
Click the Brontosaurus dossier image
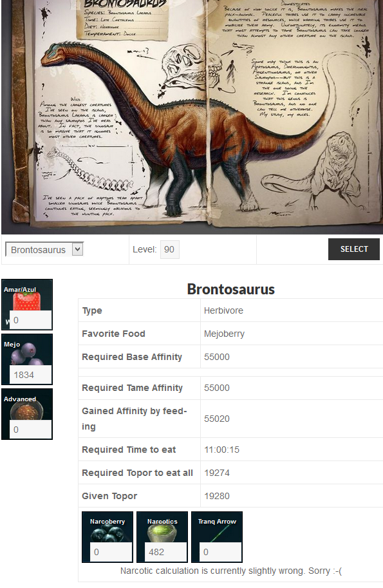pos(192,117)
